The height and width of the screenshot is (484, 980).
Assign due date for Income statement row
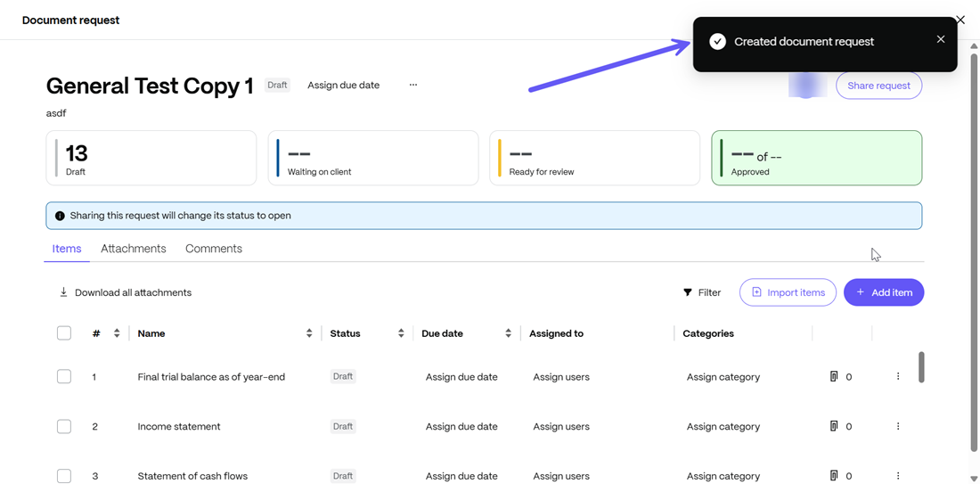461,426
